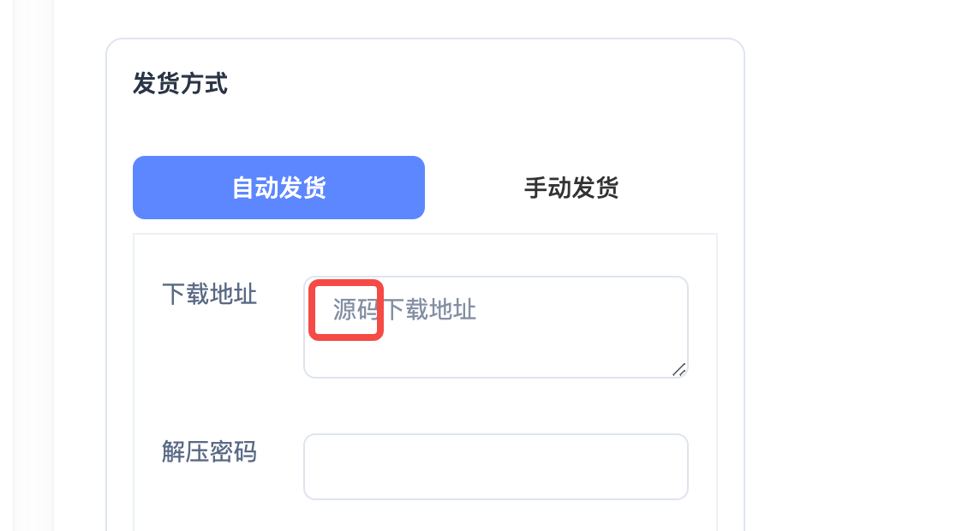This screenshot has height=531, width=980.
Task: Click the 解压密码 field label
Action: 209,451
